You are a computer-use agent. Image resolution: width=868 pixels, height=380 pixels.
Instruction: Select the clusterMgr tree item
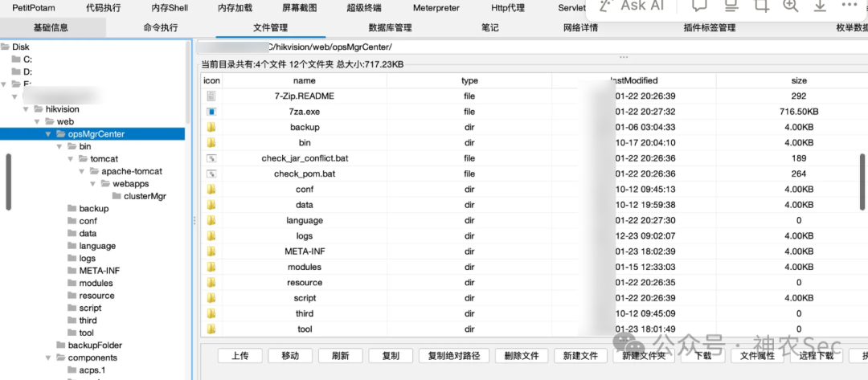[145, 196]
